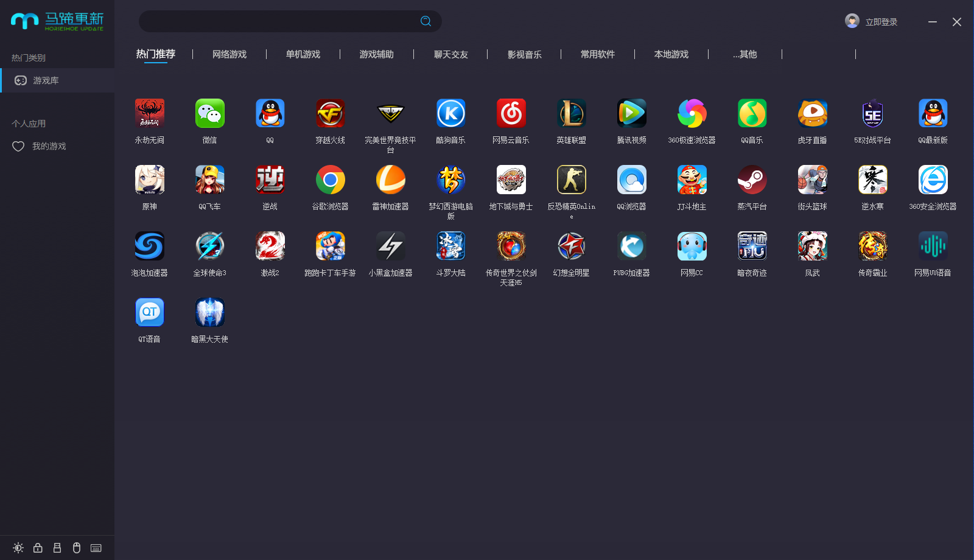Open 雷神加速器 icon
Screen dimensions: 974x560
pyautogui.click(x=390, y=180)
